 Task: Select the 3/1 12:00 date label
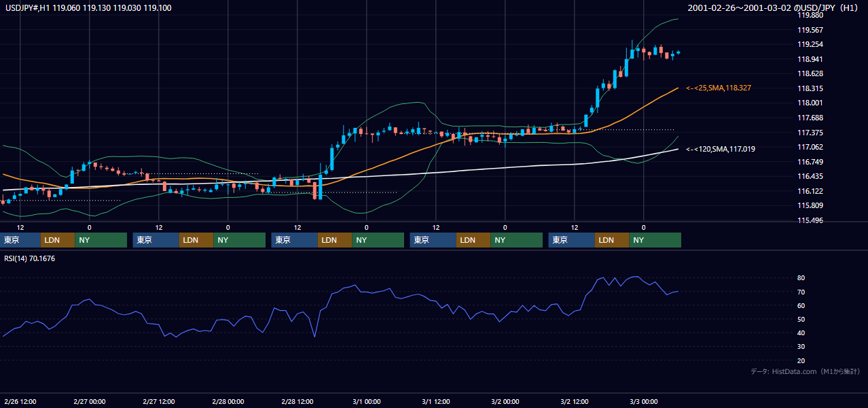point(435,402)
